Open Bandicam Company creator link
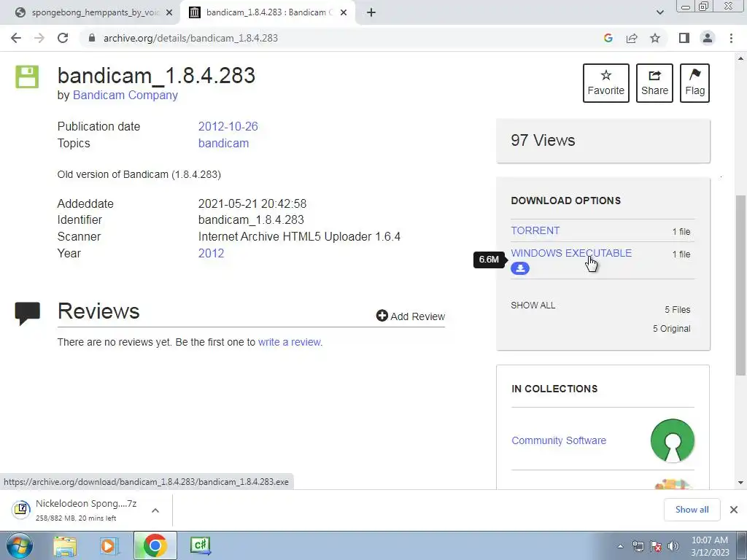Image resolution: width=747 pixels, height=560 pixels. click(x=125, y=96)
